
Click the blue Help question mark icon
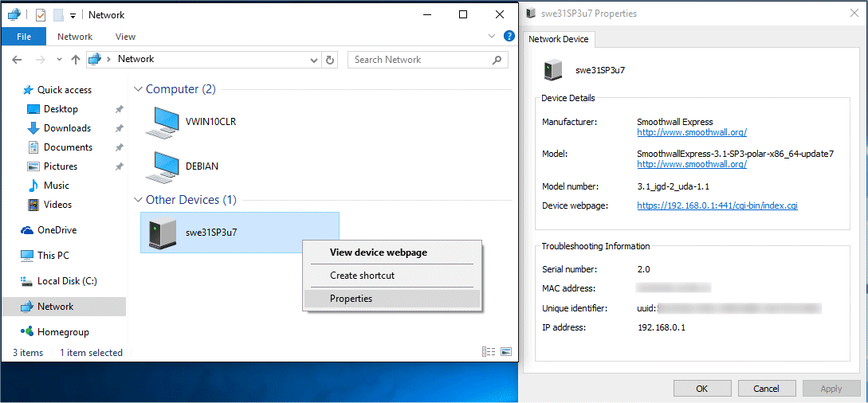[509, 37]
